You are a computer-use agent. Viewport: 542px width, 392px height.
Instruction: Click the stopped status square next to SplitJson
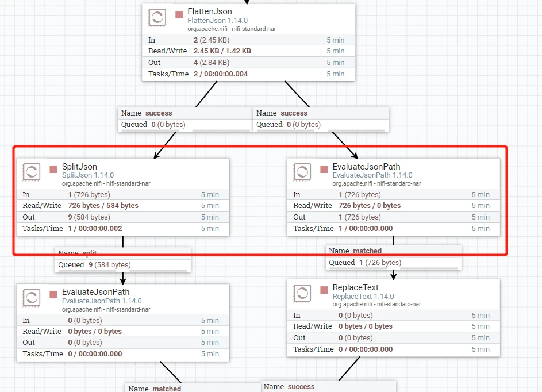pyautogui.click(x=53, y=169)
